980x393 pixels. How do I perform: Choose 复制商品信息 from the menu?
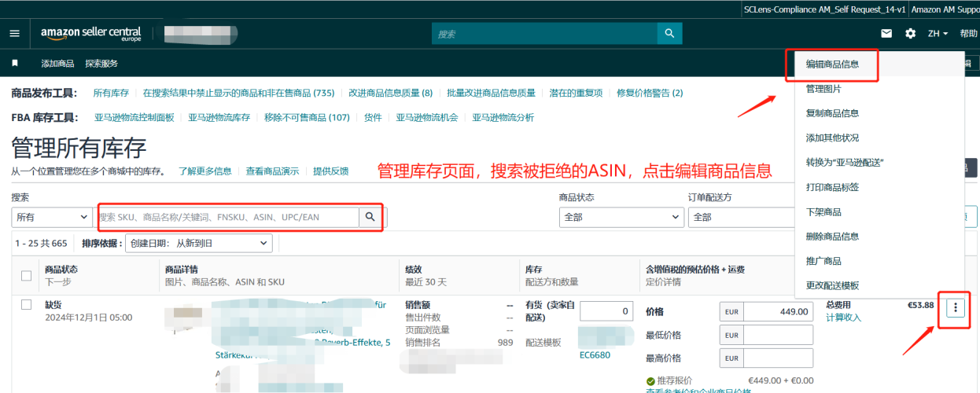click(832, 113)
